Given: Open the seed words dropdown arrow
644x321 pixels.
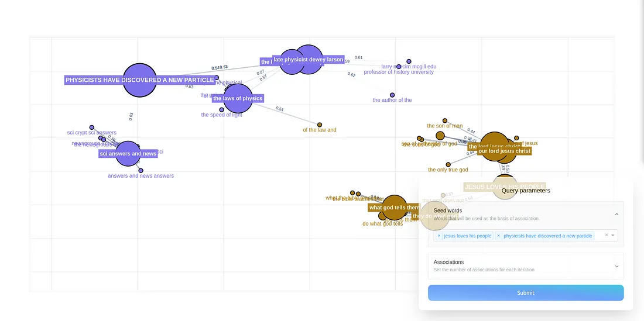Looking at the screenshot, I should (613, 235).
